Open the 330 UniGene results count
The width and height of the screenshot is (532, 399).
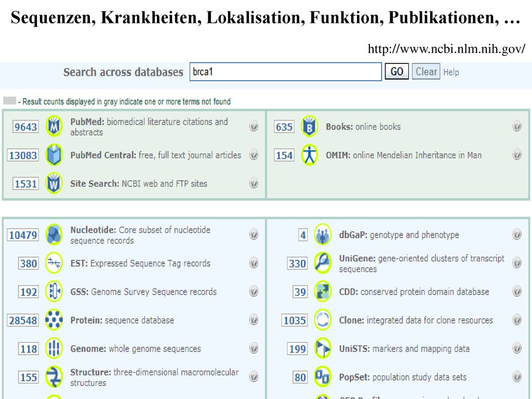click(297, 263)
